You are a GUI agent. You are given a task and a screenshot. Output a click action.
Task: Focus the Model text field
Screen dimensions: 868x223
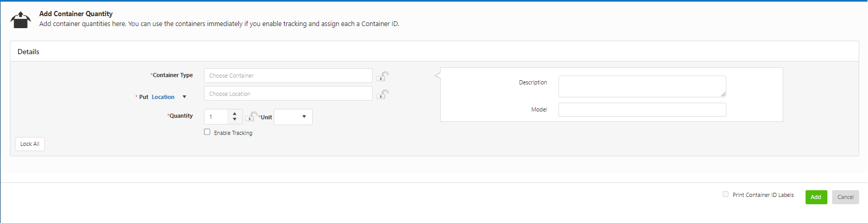pyautogui.click(x=642, y=109)
